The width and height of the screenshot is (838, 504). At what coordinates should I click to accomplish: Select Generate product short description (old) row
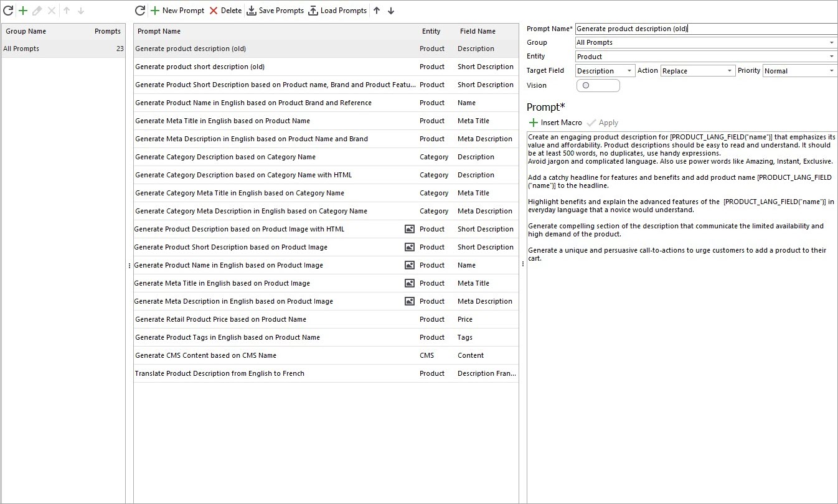[x=326, y=67]
